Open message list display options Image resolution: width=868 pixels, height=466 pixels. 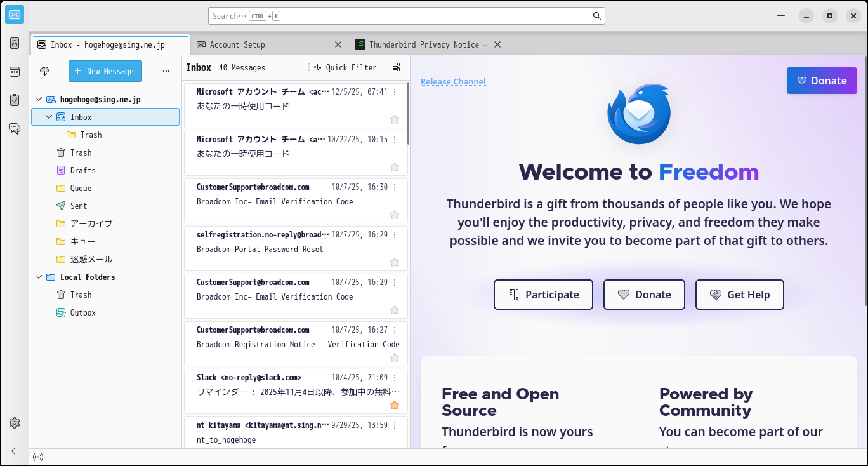(x=397, y=67)
